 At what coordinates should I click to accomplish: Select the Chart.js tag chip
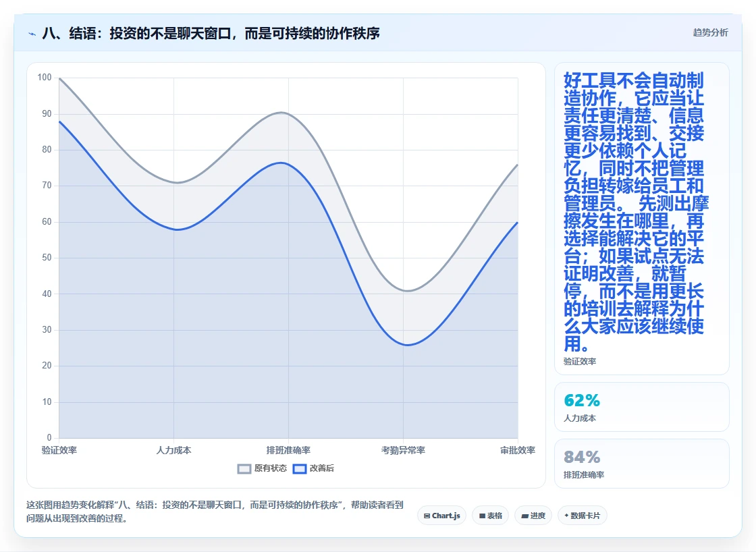coord(441,516)
